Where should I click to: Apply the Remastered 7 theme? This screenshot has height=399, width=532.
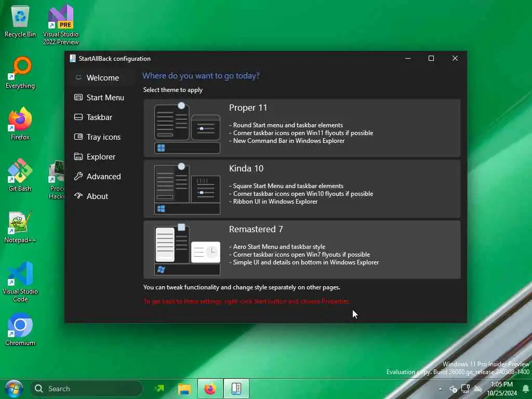[302, 250]
